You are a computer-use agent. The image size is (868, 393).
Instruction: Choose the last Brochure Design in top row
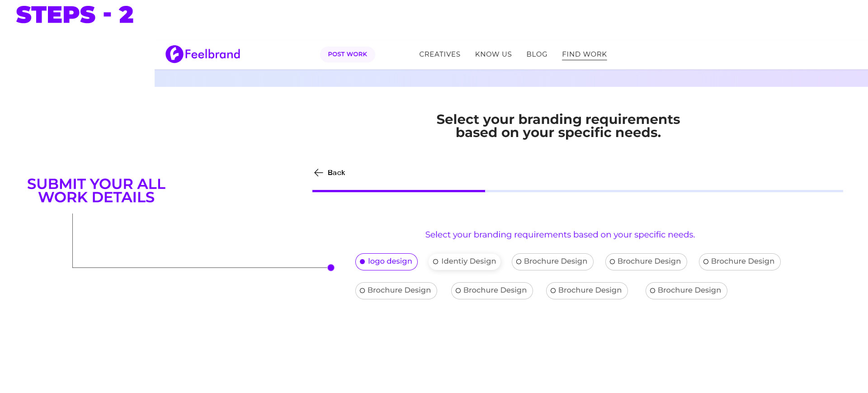tap(739, 261)
